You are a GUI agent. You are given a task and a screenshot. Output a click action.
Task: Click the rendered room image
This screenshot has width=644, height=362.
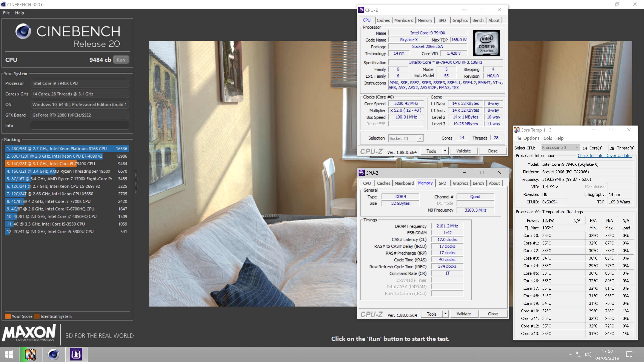253,174
